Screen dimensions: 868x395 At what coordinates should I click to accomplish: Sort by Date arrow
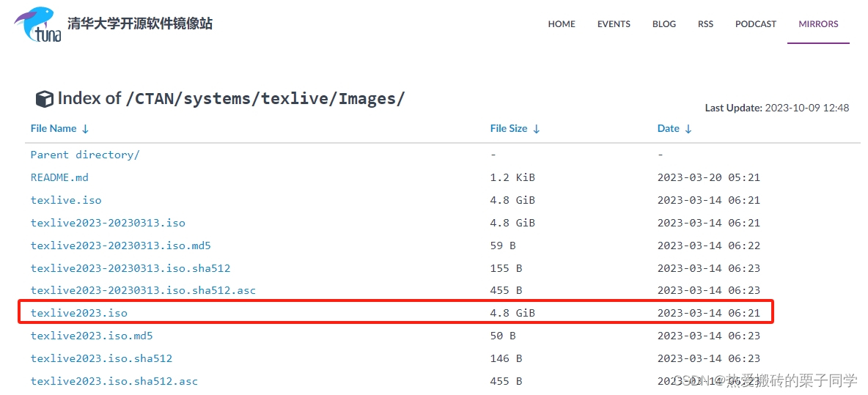(688, 129)
